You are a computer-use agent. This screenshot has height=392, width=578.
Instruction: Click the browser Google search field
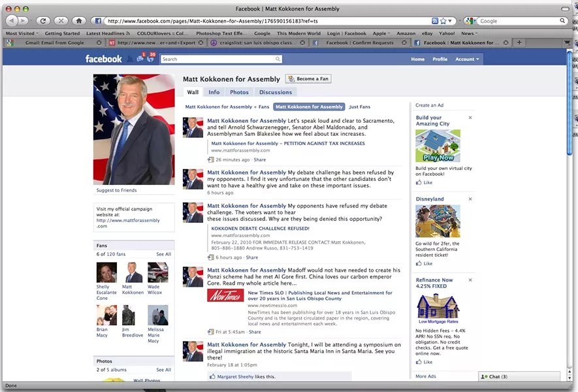tap(519, 21)
